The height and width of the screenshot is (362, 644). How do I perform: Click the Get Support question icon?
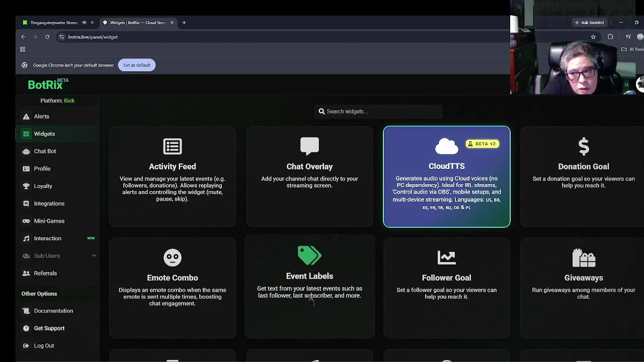(x=26, y=328)
